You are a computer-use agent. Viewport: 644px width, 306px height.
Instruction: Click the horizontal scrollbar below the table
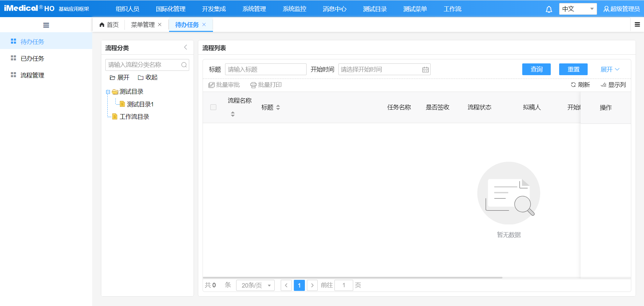pos(352,277)
